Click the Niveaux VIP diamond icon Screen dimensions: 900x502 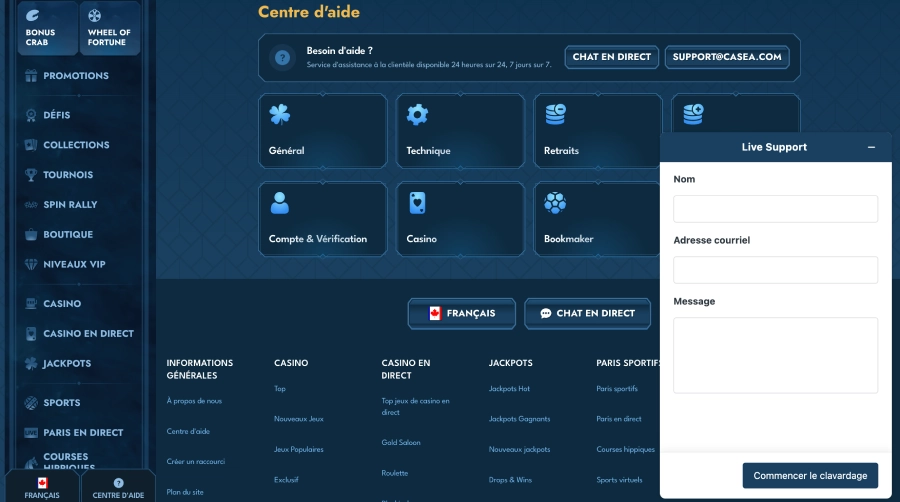(x=31, y=264)
